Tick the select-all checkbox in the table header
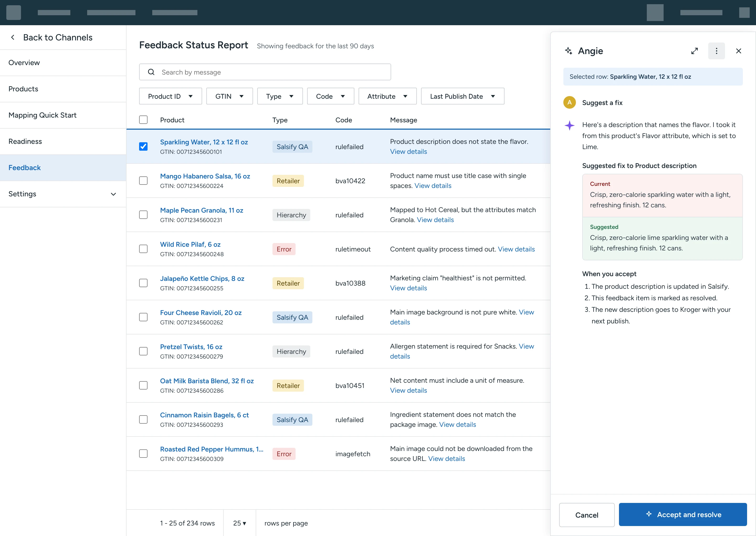Viewport: 756px width, 536px height. click(x=143, y=120)
